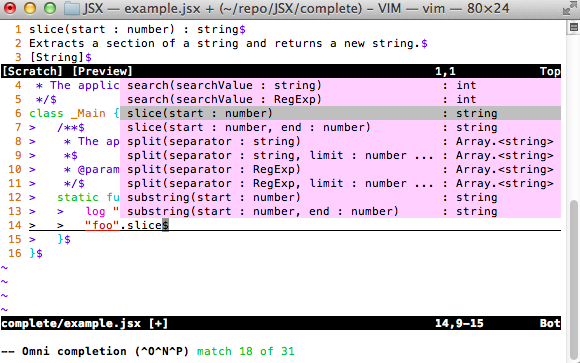580x363 pixels.
Task: Choose substring(start : number) completion
Action: click(340, 197)
